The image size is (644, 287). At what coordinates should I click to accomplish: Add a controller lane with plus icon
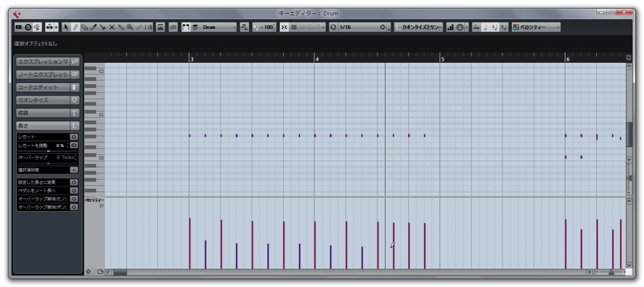tap(88, 272)
